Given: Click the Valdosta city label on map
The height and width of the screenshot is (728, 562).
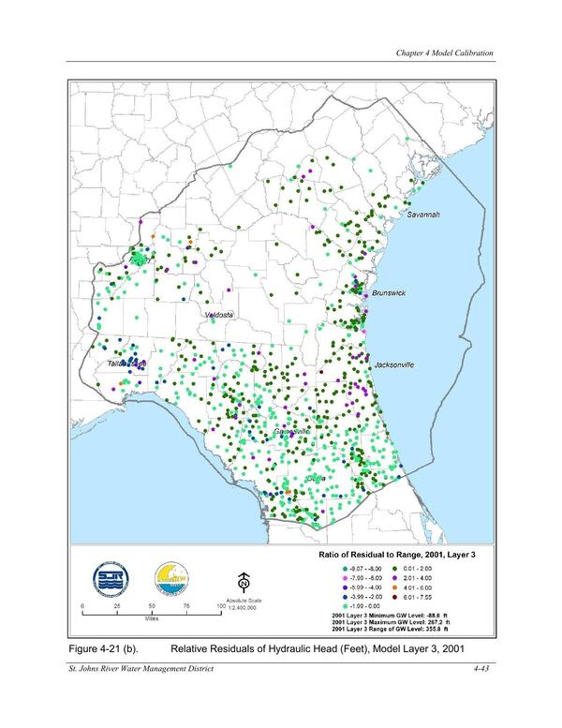Looking at the screenshot, I should click(x=219, y=315).
